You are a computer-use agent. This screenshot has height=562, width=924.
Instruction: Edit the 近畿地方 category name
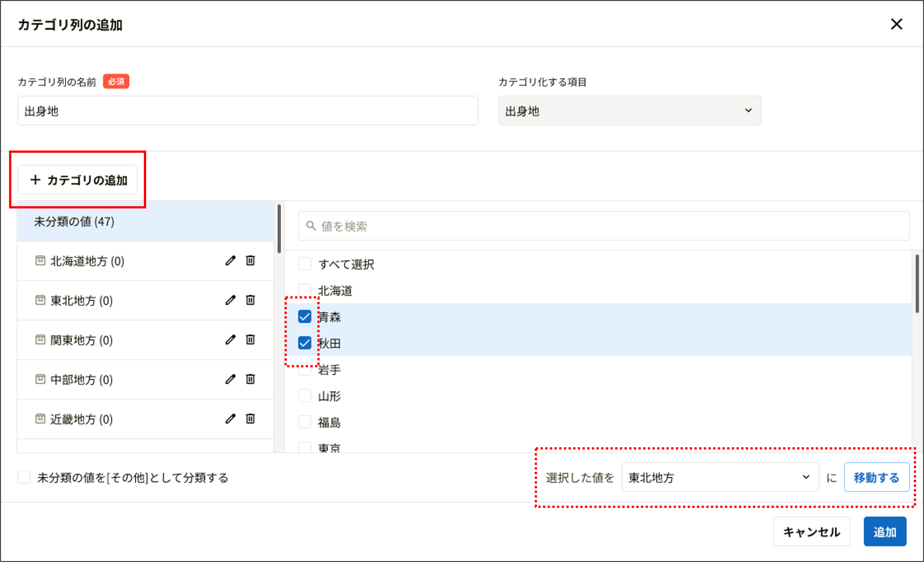click(x=231, y=419)
